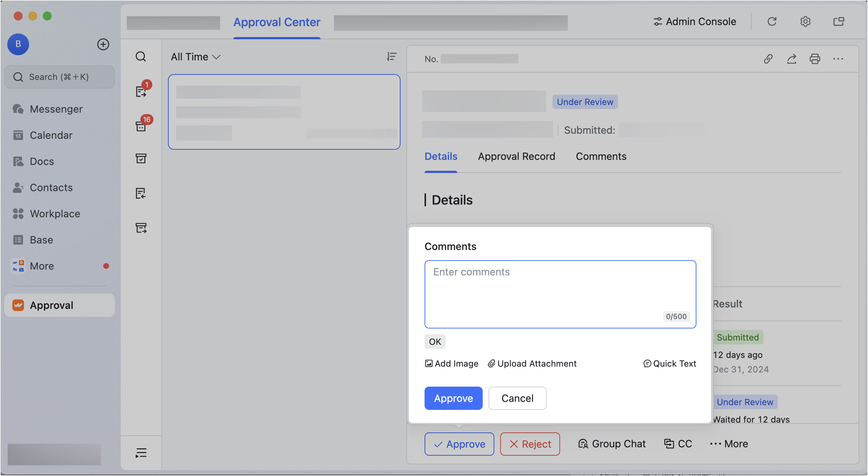The image size is (868, 476).
Task: Select the Details tab
Action: [441, 156]
